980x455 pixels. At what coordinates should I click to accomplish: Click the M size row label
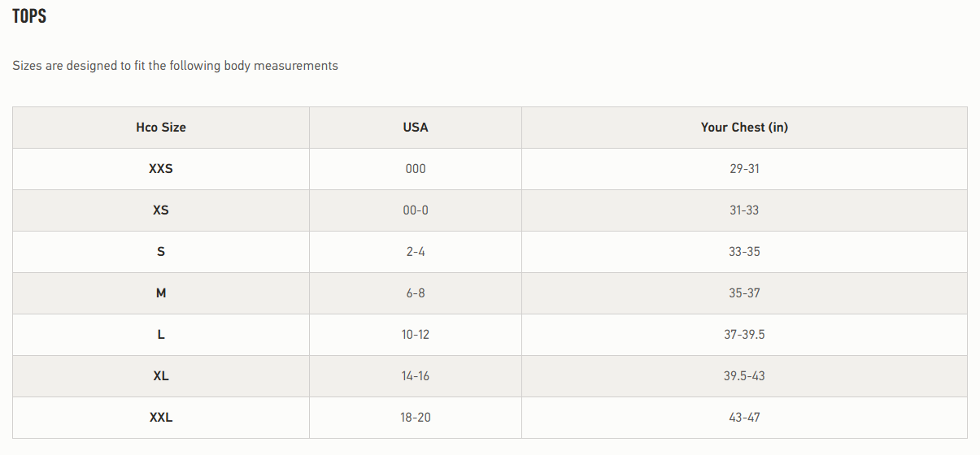point(161,293)
